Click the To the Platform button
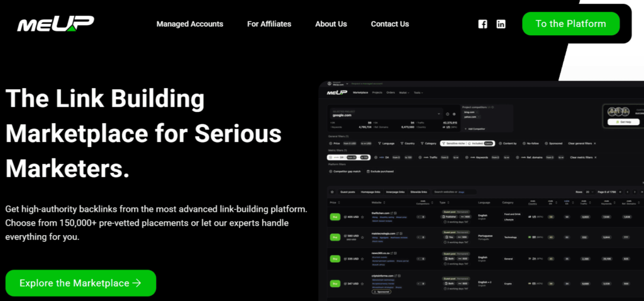The image size is (644, 301). (x=571, y=23)
